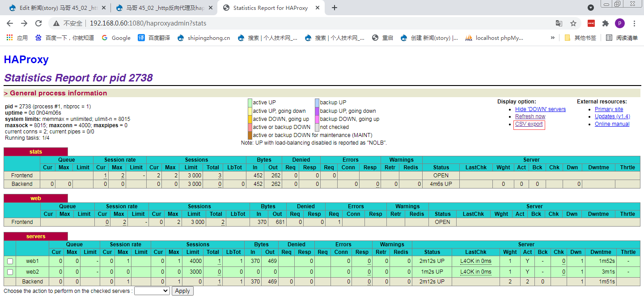Select the Statistics Report for HAProxy tab

271,8
